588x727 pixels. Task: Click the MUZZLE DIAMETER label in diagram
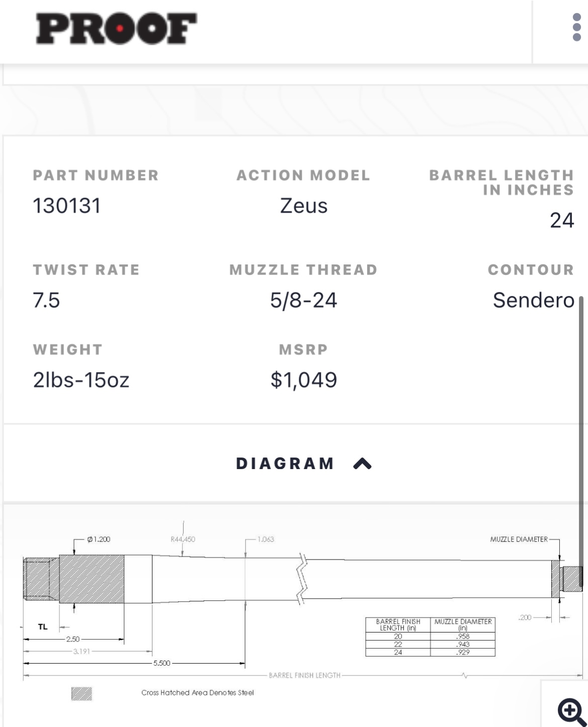pos(519,539)
